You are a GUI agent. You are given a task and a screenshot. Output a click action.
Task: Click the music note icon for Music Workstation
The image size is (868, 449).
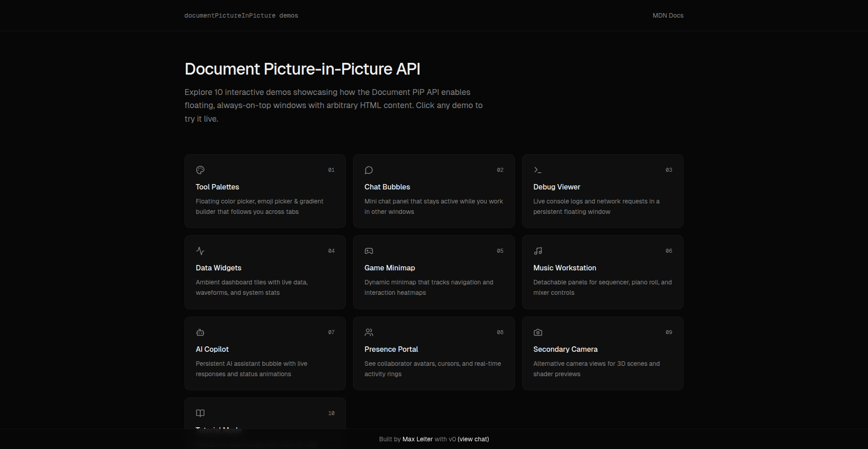tap(538, 251)
